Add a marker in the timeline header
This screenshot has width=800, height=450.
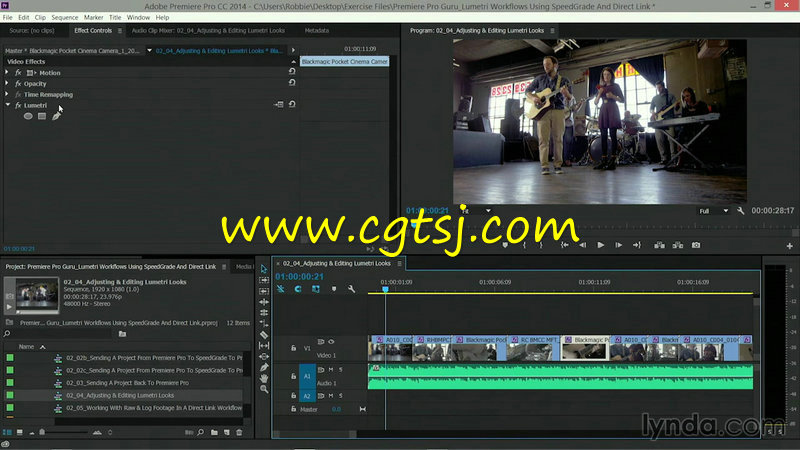(334, 289)
